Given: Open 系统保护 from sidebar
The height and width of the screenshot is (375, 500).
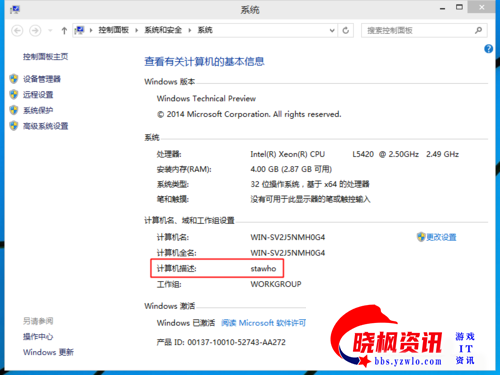Looking at the screenshot, I should click(x=38, y=110).
